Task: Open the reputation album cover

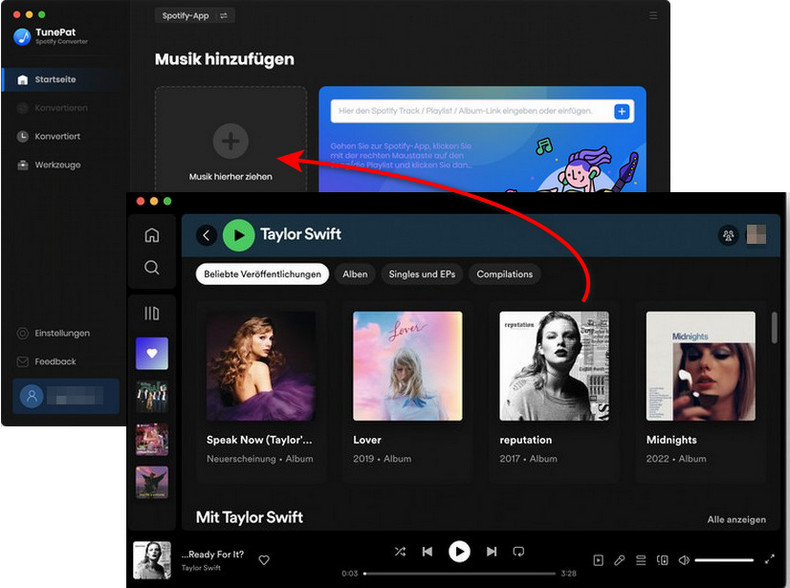Action: tap(554, 366)
